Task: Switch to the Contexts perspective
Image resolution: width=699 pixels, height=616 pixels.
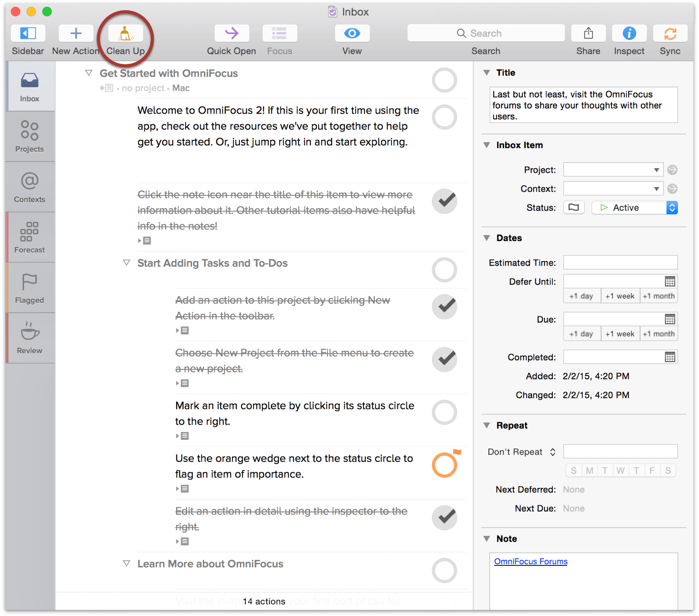Action: [30, 187]
